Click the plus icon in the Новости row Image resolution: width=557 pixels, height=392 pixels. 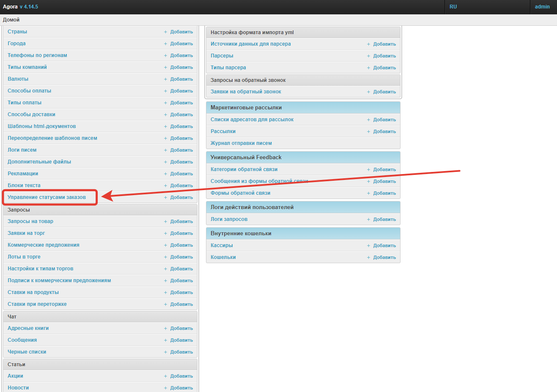click(x=166, y=388)
